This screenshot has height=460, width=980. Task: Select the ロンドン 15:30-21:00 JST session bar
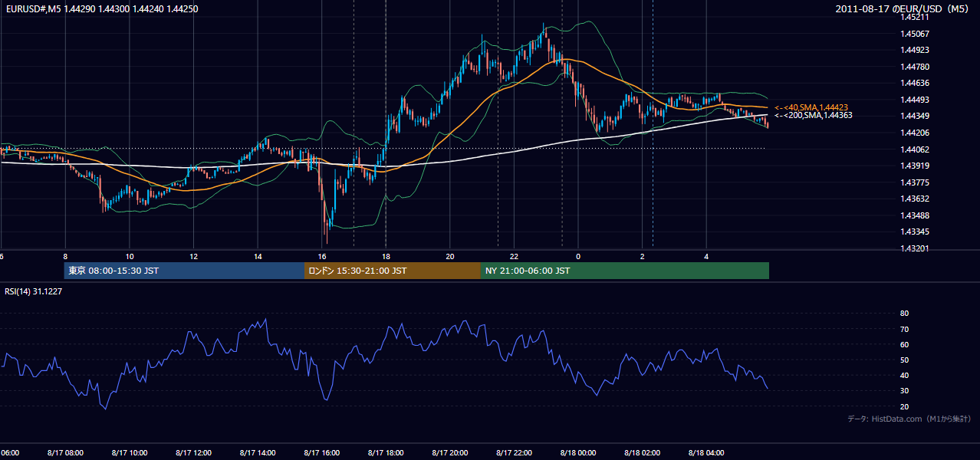click(393, 271)
